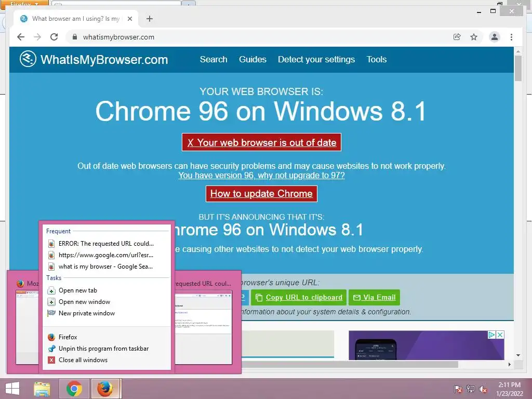Open Action Center flag icon in tray
Image resolution: width=532 pixels, height=399 pixels.
point(458,389)
